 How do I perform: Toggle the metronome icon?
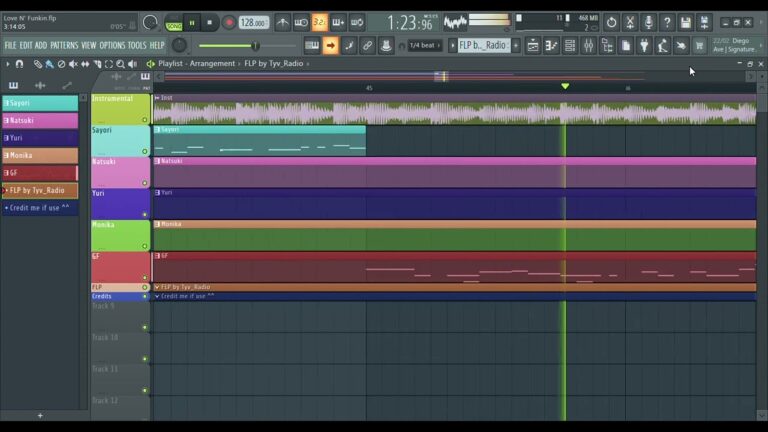click(x=283, y=23)
